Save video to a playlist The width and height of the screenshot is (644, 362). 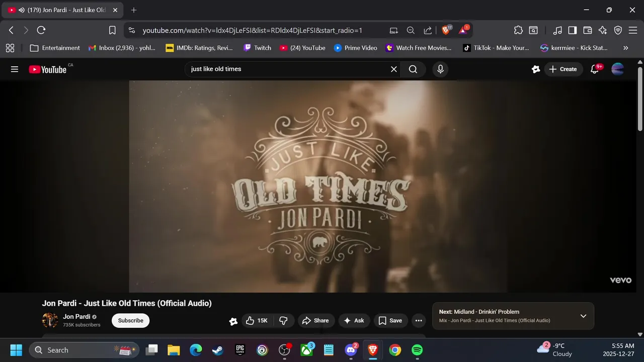390,321
